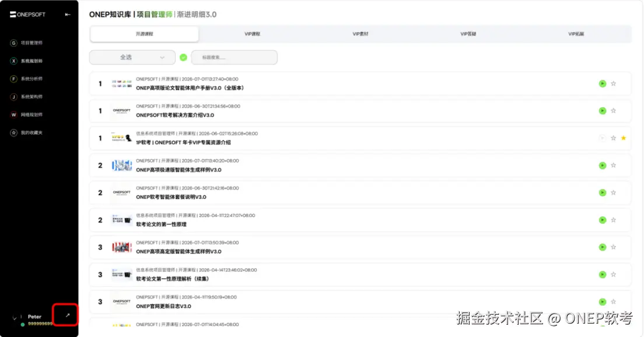
Task: Click the 2026-04-11T22:47:07+08:00 timestamp text
Action: [x=227, y=216]
